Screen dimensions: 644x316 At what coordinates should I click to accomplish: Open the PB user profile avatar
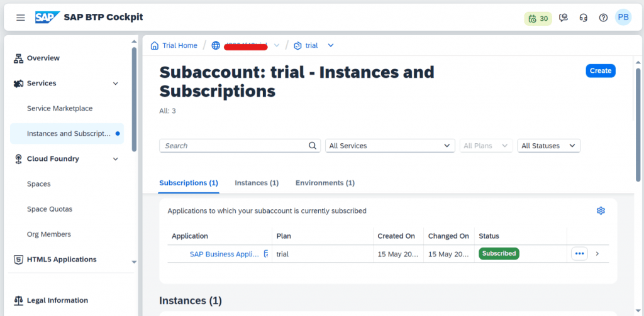pos(623,17)
